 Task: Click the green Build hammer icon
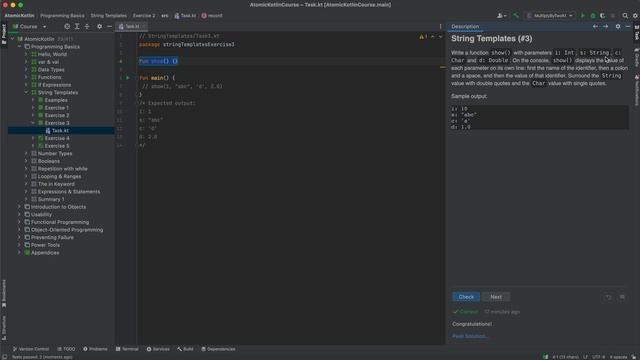(x=516, y=16)
